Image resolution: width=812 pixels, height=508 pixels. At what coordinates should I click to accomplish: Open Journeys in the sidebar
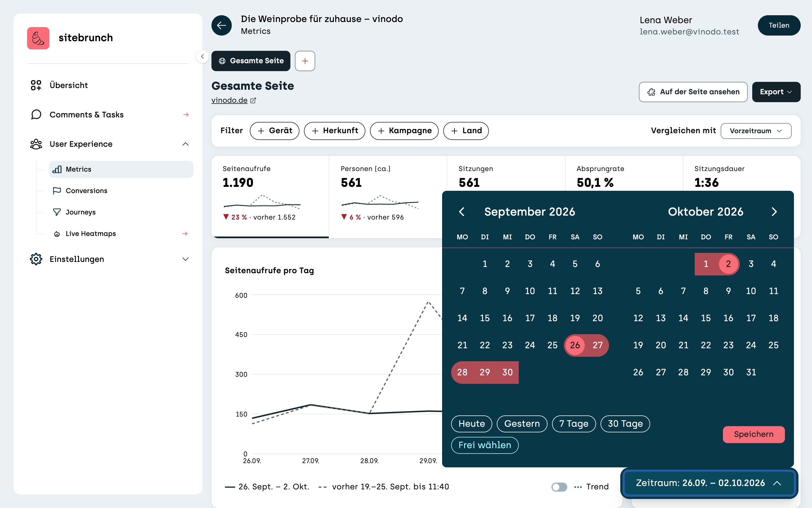coord(121,212)
